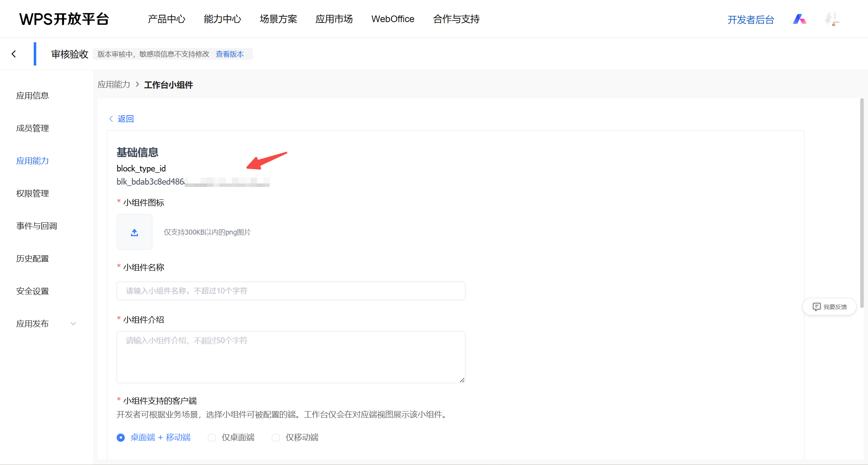Go to 权限管理 in sidebar
Viewport: 868px width, 465px height.
tap(33, 193)
